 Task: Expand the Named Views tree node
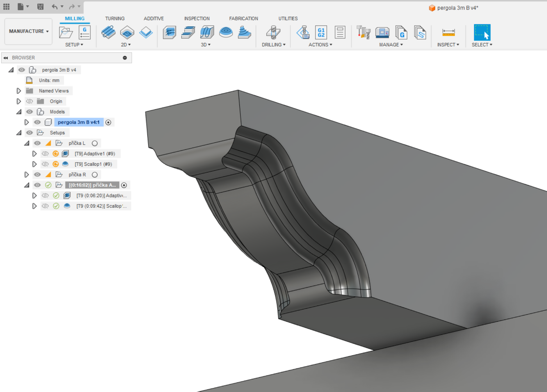click(19, 91)
